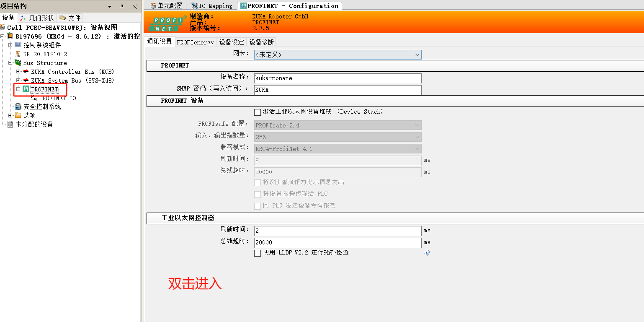This screenshot has height=322, width=644.
Task: Select KUKA Controller Bus (KCB) label
Action: coord(72,72)
